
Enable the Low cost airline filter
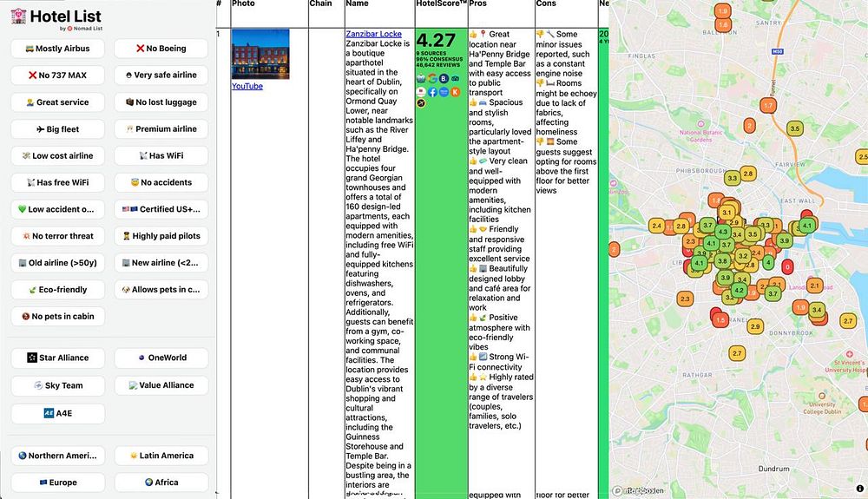(x=57, y=155)
